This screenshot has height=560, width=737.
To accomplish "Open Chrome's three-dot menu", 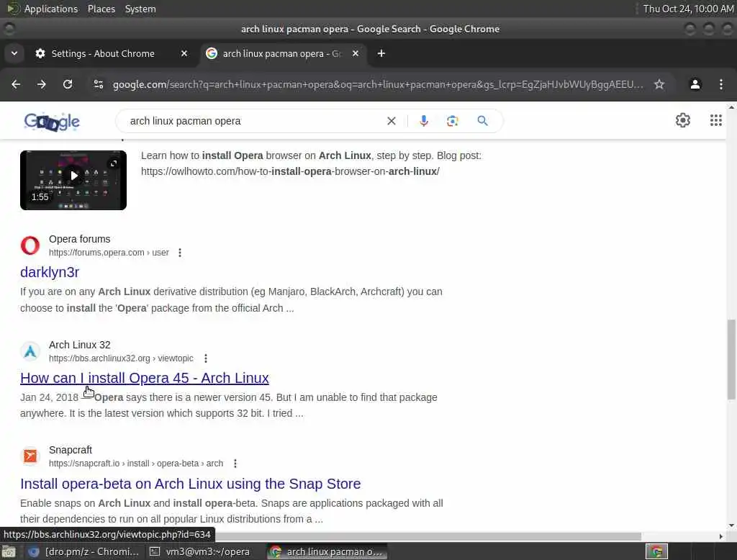I will pyautogui.click(x=720, y=84).
